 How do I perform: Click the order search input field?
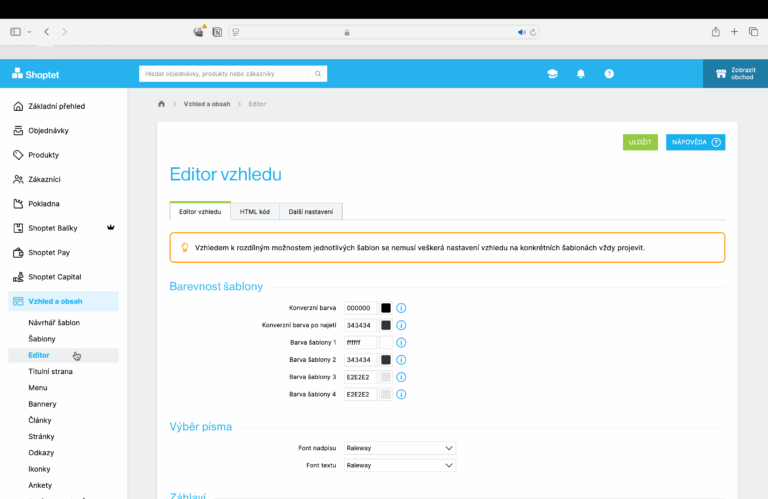pyautogui.click(x=224, y=73)
